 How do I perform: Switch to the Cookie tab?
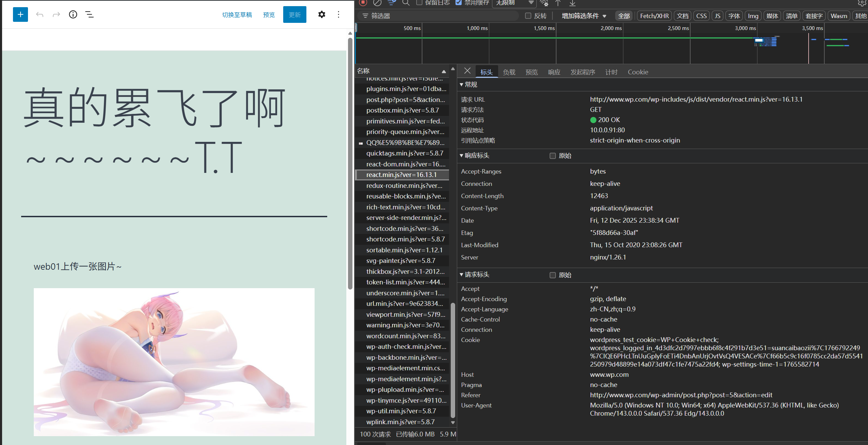638,72
